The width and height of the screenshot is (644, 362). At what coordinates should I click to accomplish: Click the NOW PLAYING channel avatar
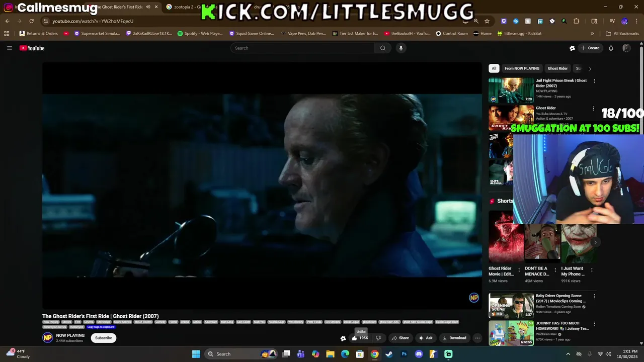click(47, 338)
